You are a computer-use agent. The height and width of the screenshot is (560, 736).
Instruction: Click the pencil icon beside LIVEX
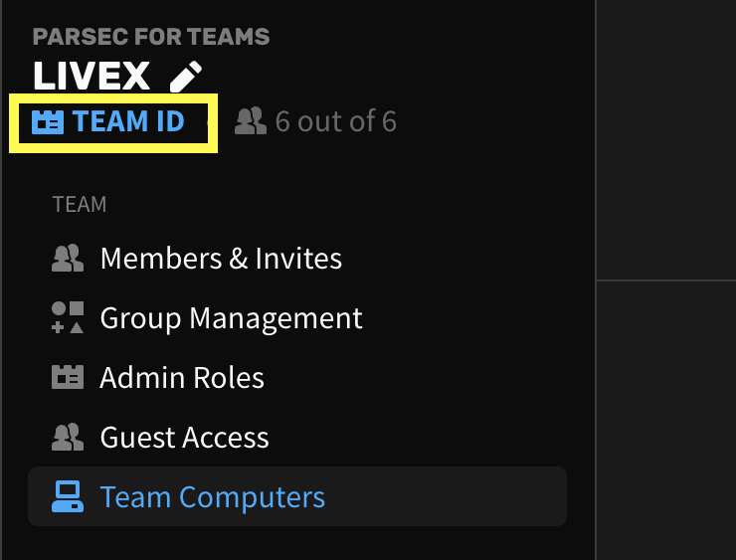(x=185, y=76)
